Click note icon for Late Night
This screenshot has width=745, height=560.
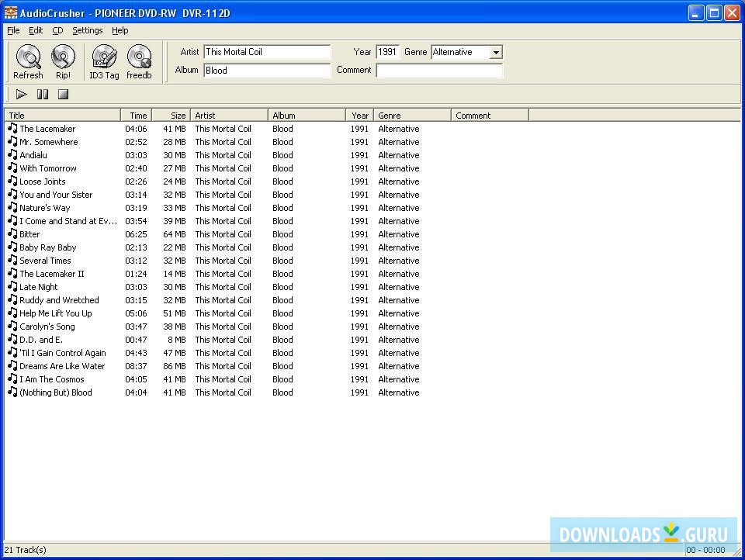[12, 286]
